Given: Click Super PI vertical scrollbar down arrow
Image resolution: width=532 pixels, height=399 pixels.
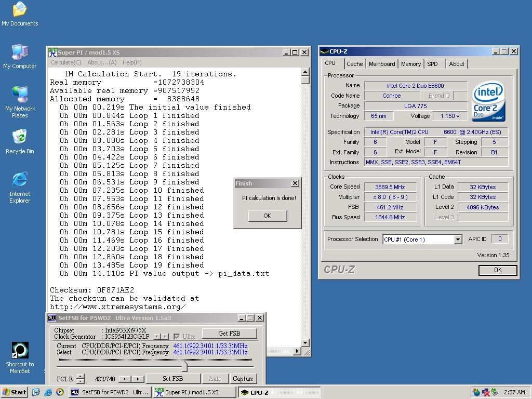Looking at the screenshot, I should (305, 343).
